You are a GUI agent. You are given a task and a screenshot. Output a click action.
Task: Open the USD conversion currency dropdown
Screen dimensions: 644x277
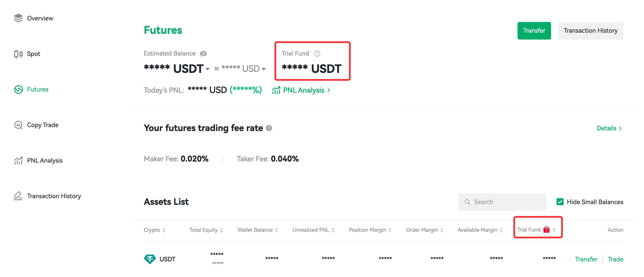pyautogui.click(x=263, y=69)
